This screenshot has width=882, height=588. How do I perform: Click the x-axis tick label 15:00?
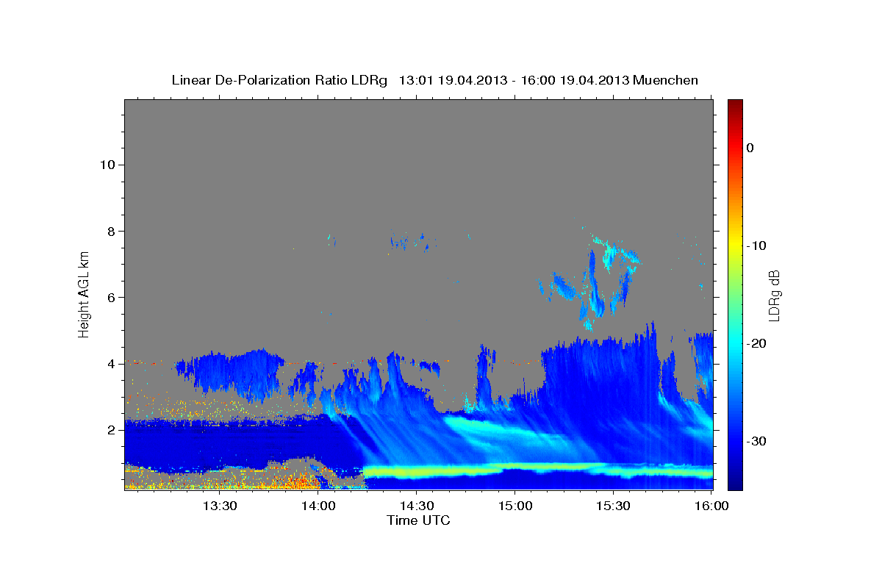514,506
